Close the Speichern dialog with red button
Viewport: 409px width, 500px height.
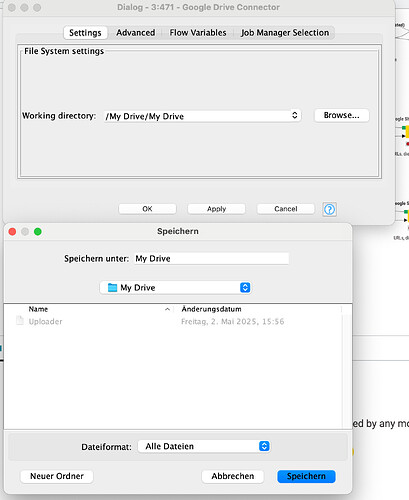point(12,232)
